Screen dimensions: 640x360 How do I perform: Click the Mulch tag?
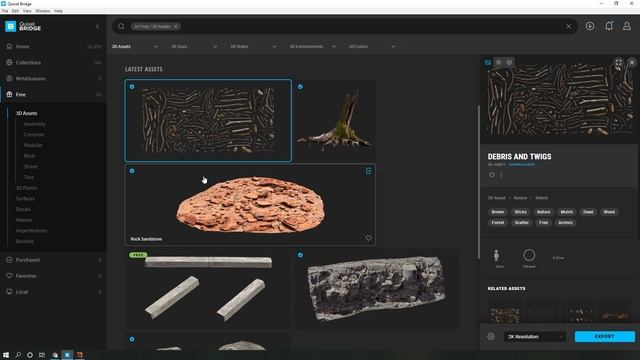[567, 212]
